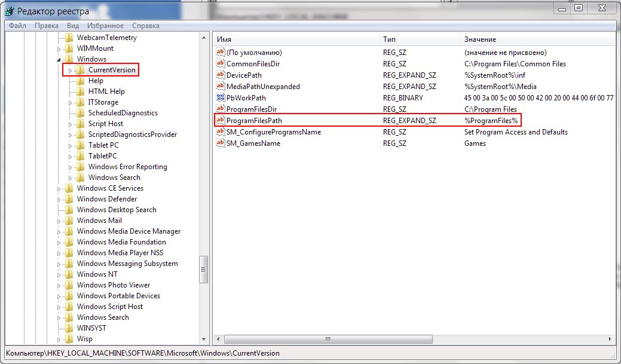This screenshot has height=364, width=621.
Task: Click the string icon of MediaPathUnexpanded
Action: (221, 86)
